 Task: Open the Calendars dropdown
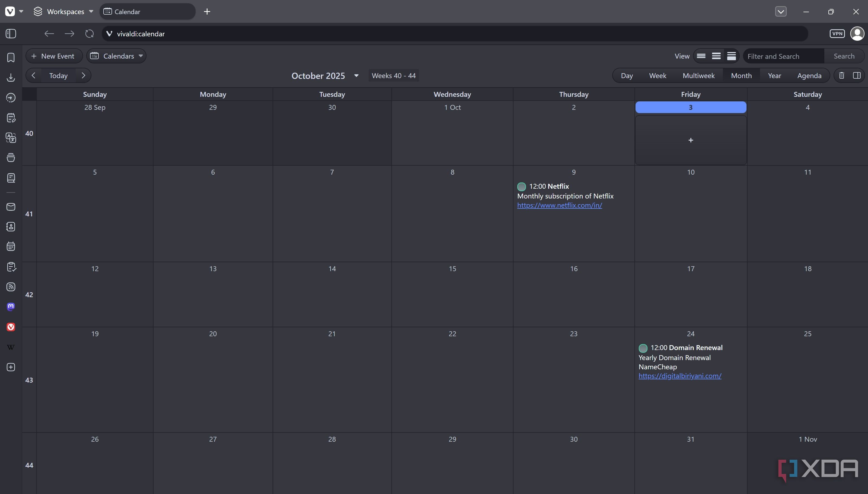[116, 56]
